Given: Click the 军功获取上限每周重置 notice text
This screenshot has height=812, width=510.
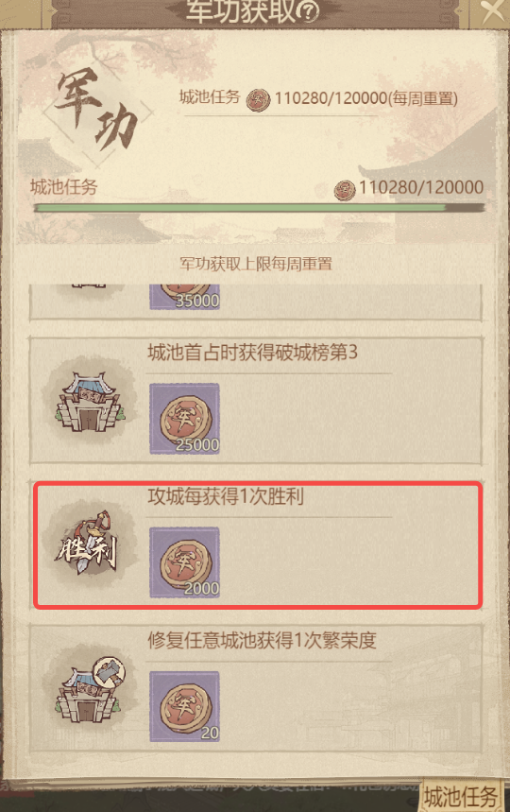Looking at the screenshot, I should pos(256,264).
